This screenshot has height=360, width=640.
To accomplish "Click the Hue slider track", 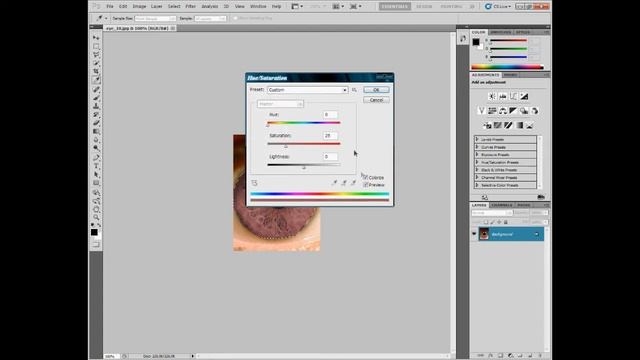I will (304, 122).
